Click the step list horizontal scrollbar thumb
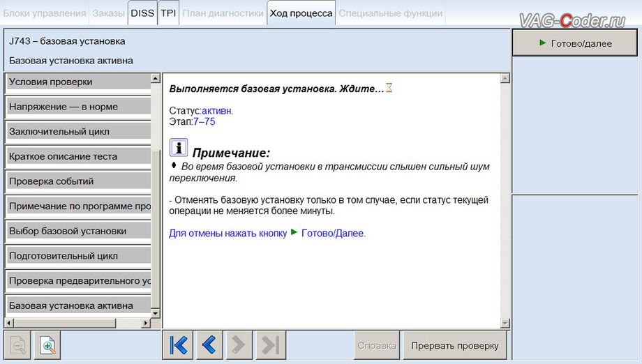The width and height of the screenshot is (642, 364). (65, 323)
